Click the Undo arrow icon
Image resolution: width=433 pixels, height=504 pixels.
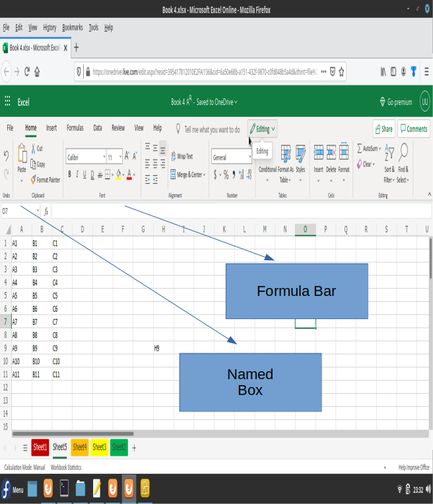coord(7,156)
